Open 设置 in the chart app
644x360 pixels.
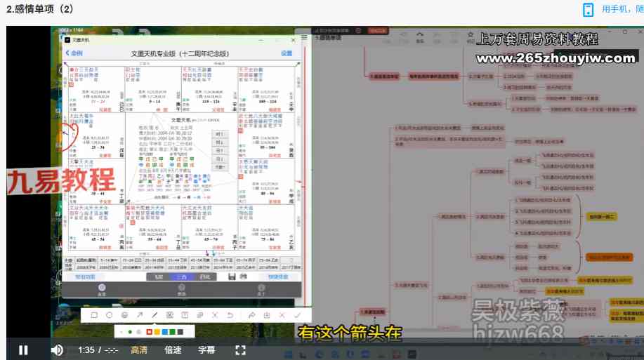(287, 53)
